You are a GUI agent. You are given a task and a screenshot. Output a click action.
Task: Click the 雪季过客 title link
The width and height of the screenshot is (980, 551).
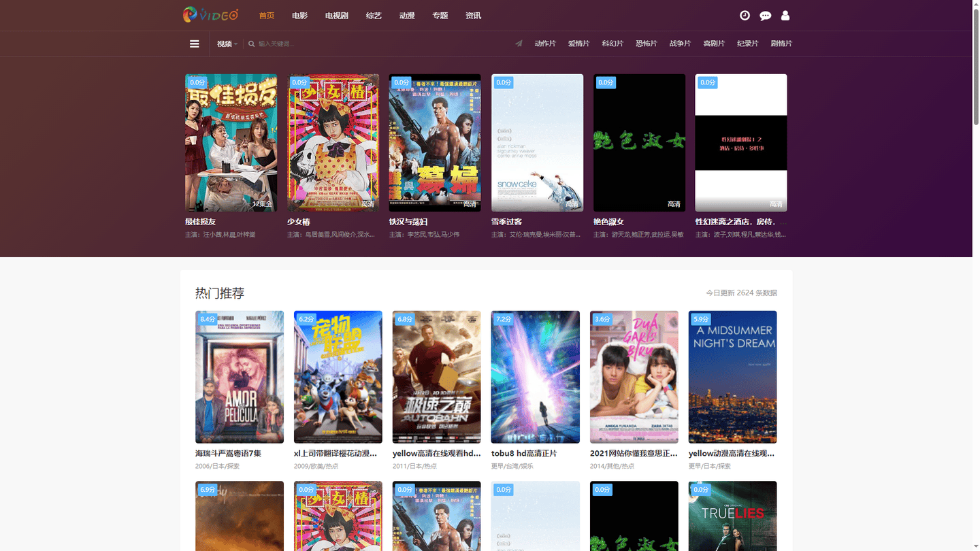coord(507,222)
